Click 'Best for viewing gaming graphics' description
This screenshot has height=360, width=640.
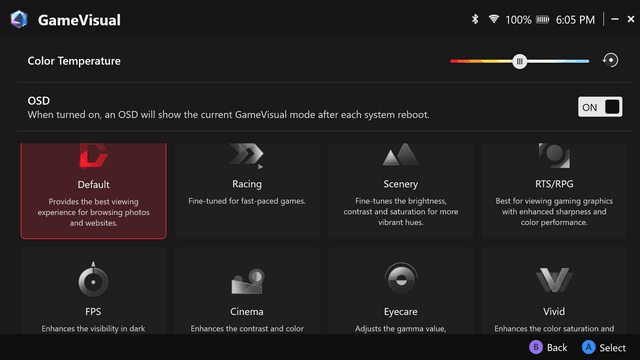[554, 211]
